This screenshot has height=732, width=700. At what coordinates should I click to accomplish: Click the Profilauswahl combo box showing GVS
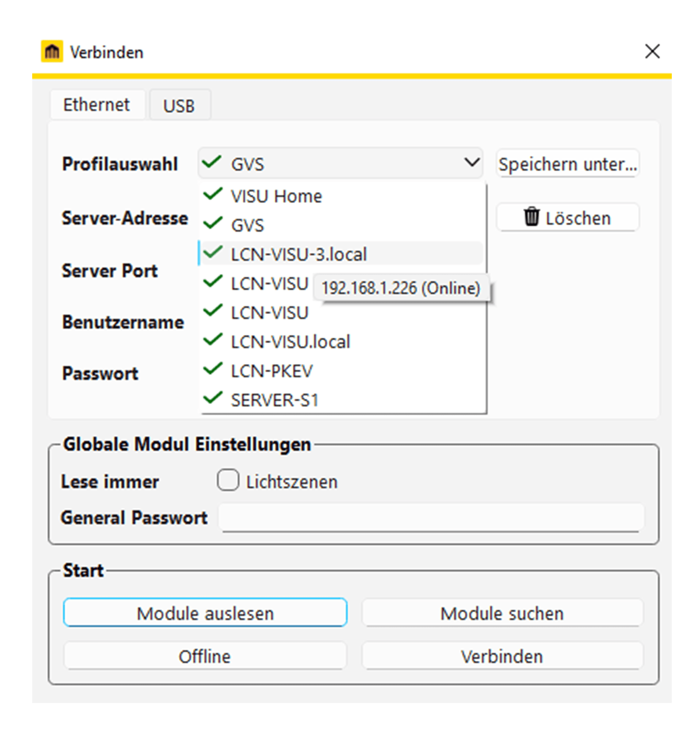point(340,163)
